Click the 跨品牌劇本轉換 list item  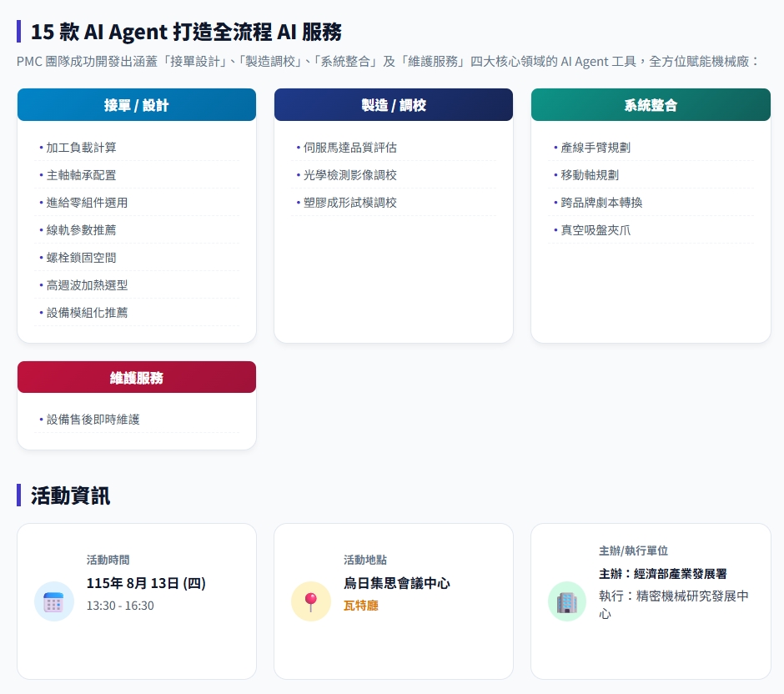pos(651,203)
